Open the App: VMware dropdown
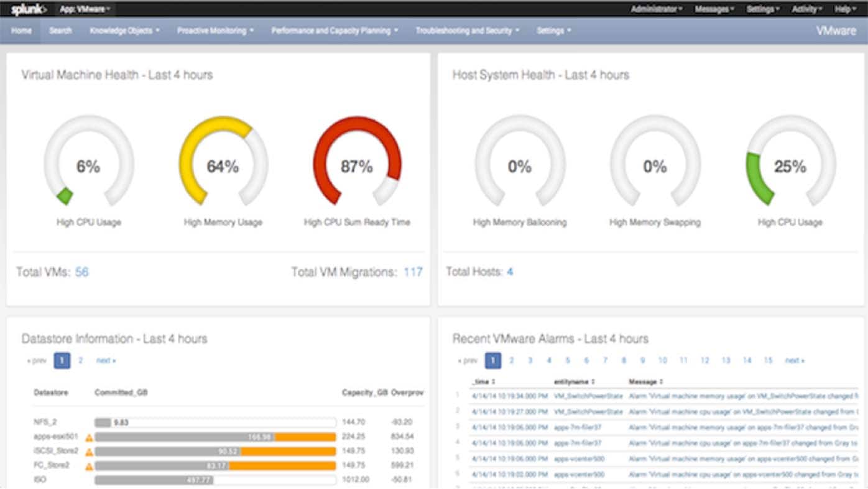 tap(85, 9)
